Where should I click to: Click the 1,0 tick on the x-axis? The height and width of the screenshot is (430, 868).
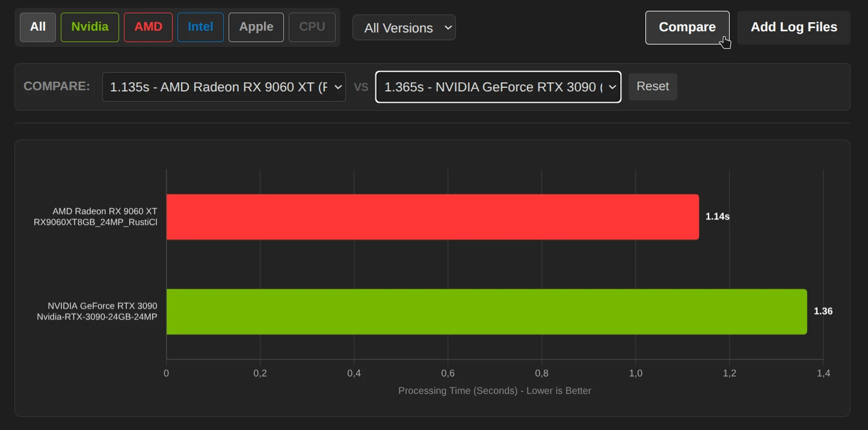click(x=635, y=373)
